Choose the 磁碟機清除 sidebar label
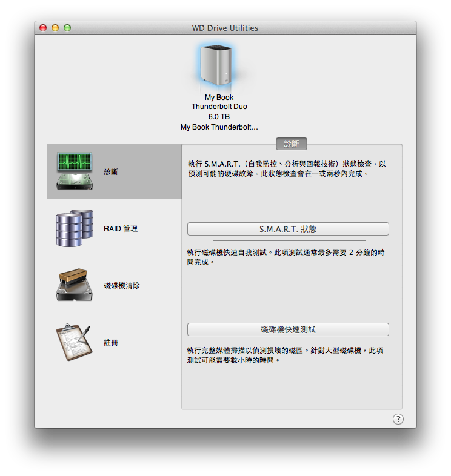Screen dimensions: 451x476 (122, 285)
